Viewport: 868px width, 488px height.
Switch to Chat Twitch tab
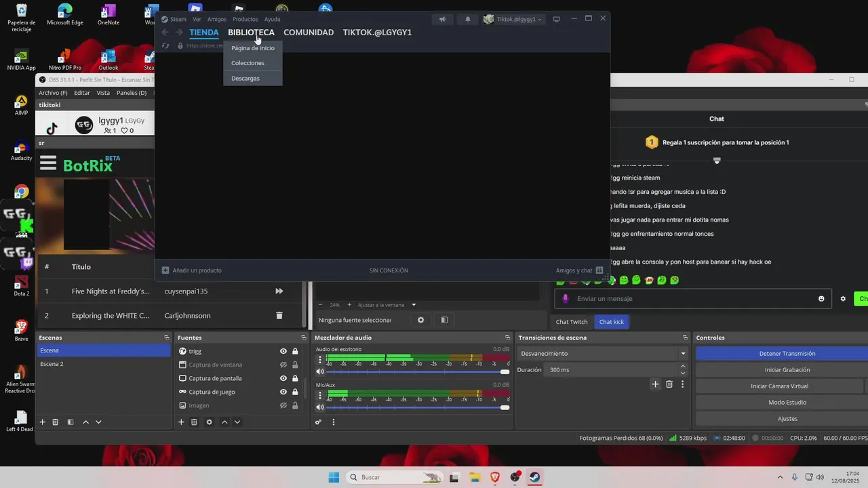click(572, 322)
